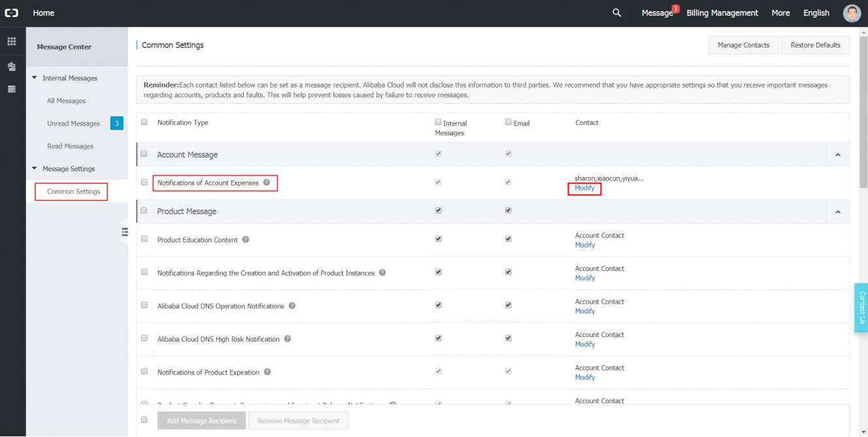868x437 pixels.
Task: Click Modify link under sharon,xiaocun contacts
Action: click(x=584, y=188)
